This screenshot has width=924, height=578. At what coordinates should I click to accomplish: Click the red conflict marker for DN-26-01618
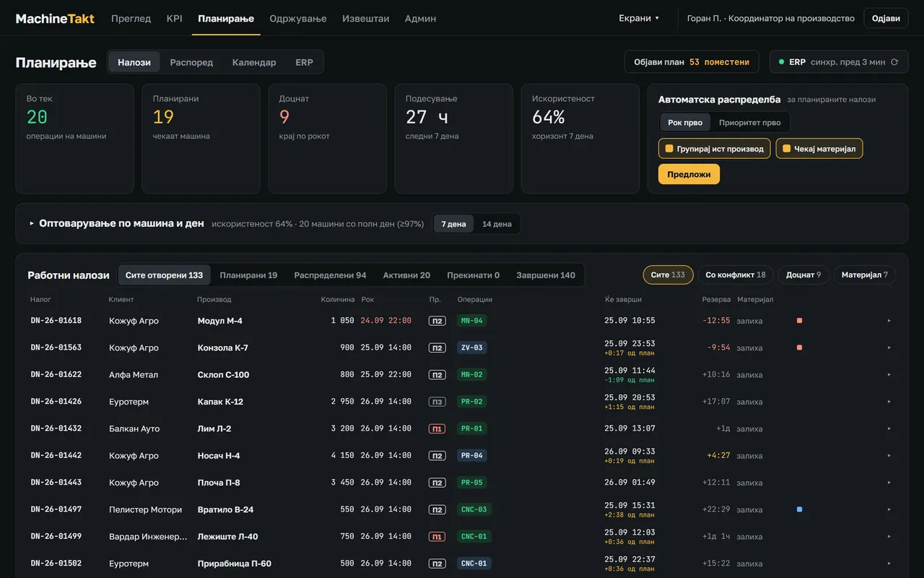click(799, 321)
